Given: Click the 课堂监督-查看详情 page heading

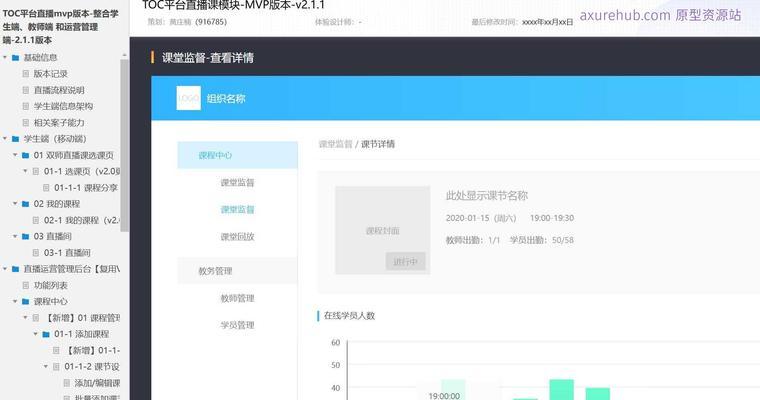Looking at the screenshot, I should point(208,58).
